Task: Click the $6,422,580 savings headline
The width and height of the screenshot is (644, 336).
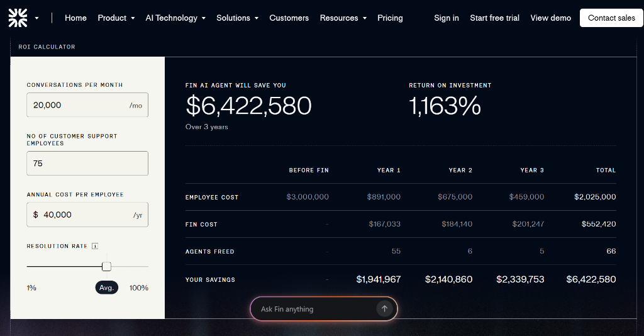Action: (x=248, y=106)
